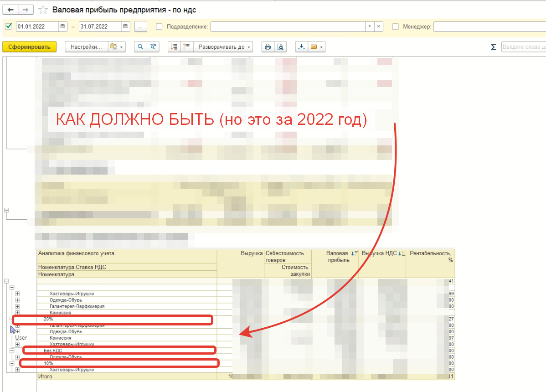Add report to favorites with star icon

coord(43,10)
